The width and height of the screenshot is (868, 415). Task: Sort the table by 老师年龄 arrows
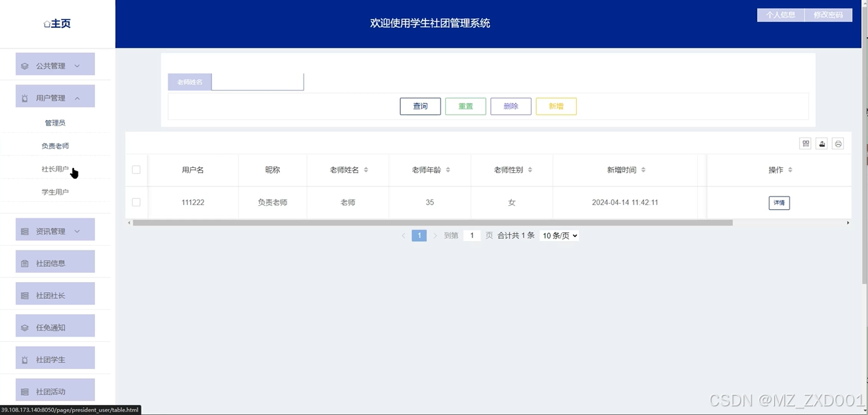pyautogui.click(x=448, y=170)
